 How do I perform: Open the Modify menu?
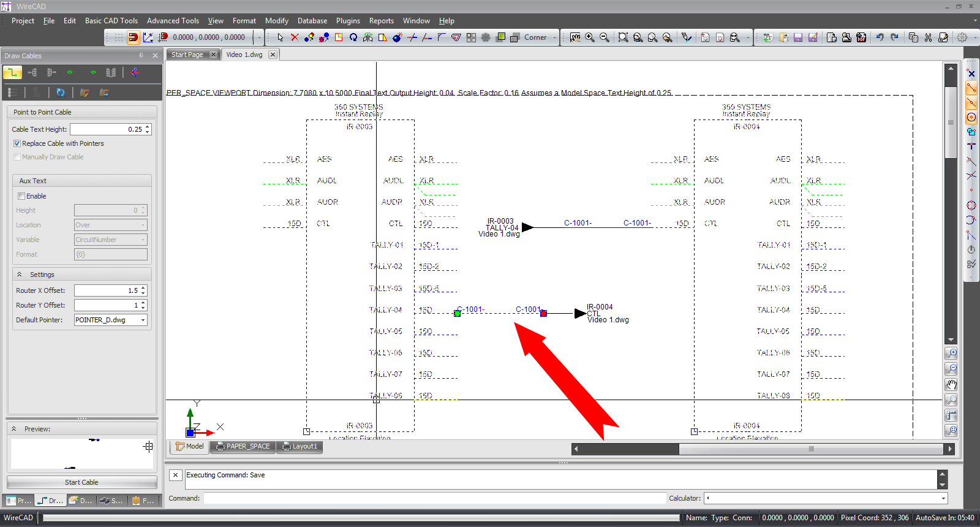coord(277,21)
